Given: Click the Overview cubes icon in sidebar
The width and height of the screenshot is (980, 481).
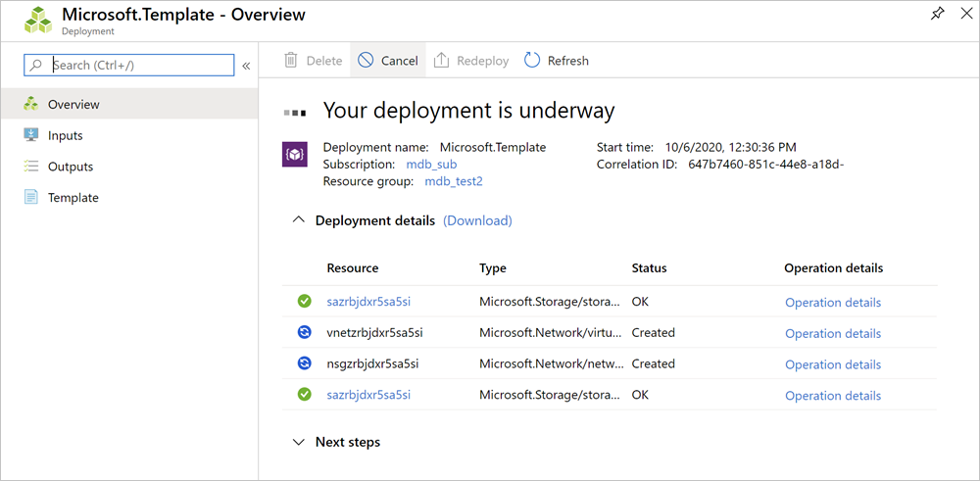Looking at the screenshot, I should click(x=31, y=104).
